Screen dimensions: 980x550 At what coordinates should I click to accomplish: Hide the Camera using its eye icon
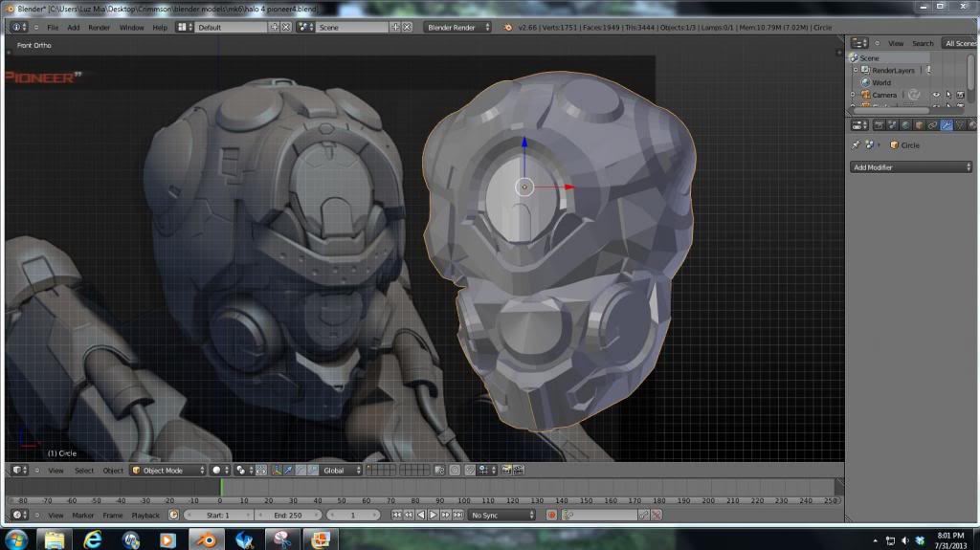[936, 95]
